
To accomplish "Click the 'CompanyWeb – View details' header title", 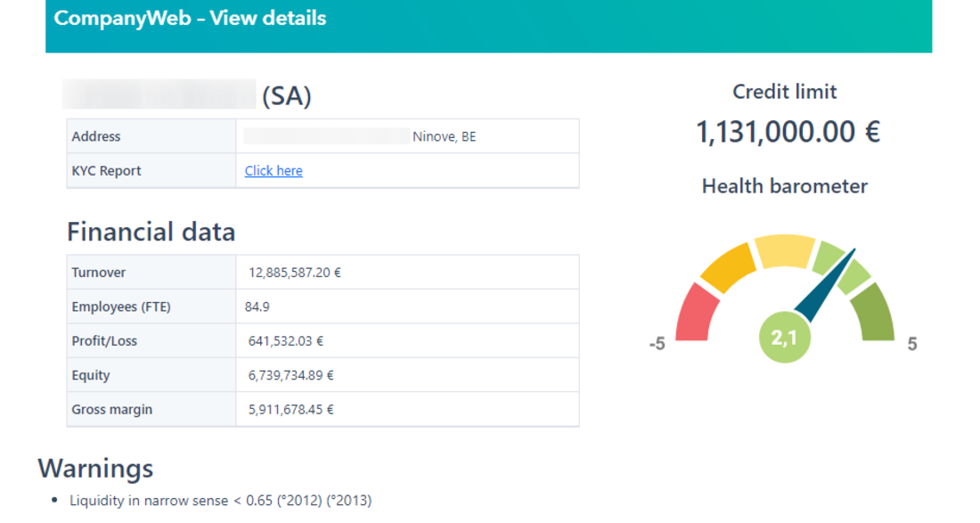I will coord(190,19).
